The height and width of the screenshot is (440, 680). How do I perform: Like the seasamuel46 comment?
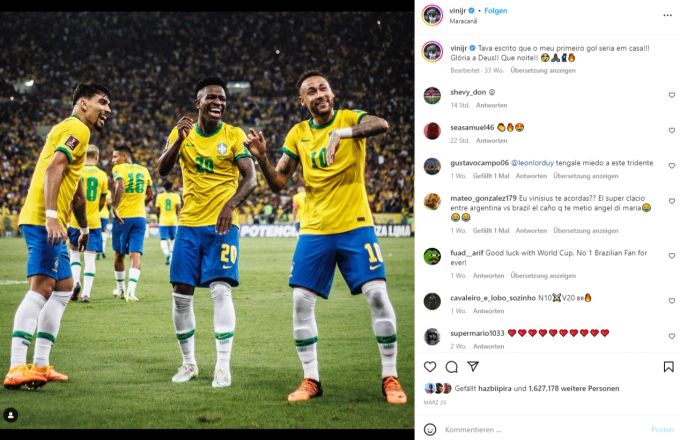tap(671, 130)
